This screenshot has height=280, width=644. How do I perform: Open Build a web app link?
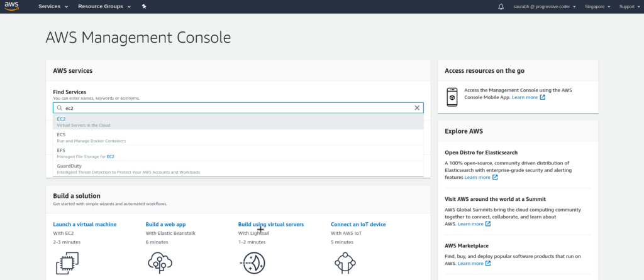coord(165,224)
